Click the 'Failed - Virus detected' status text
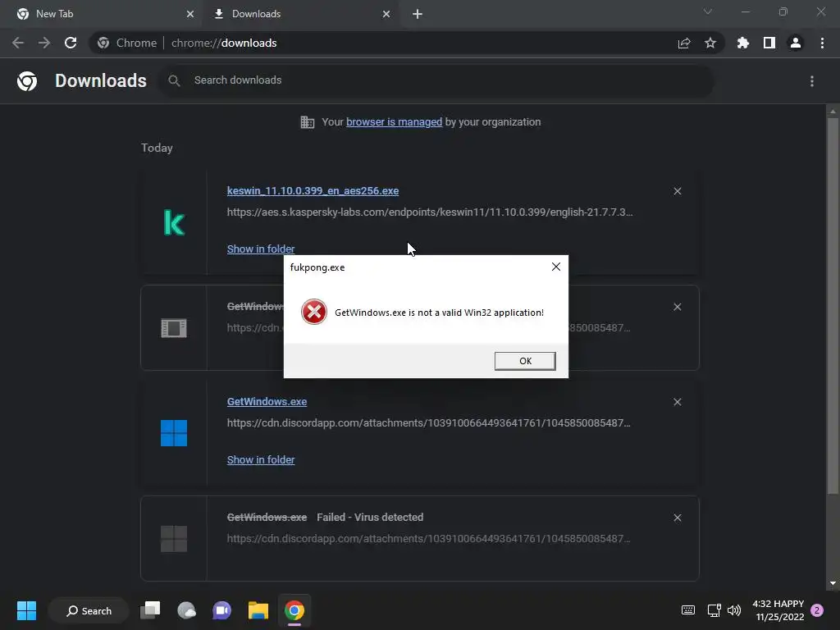 tap(370, 518)
